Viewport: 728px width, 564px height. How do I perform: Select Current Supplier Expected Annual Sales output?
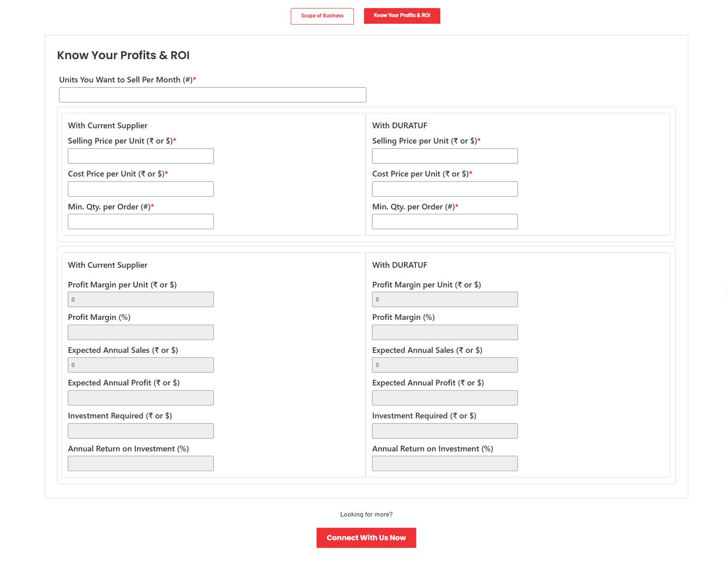(141, 365)
